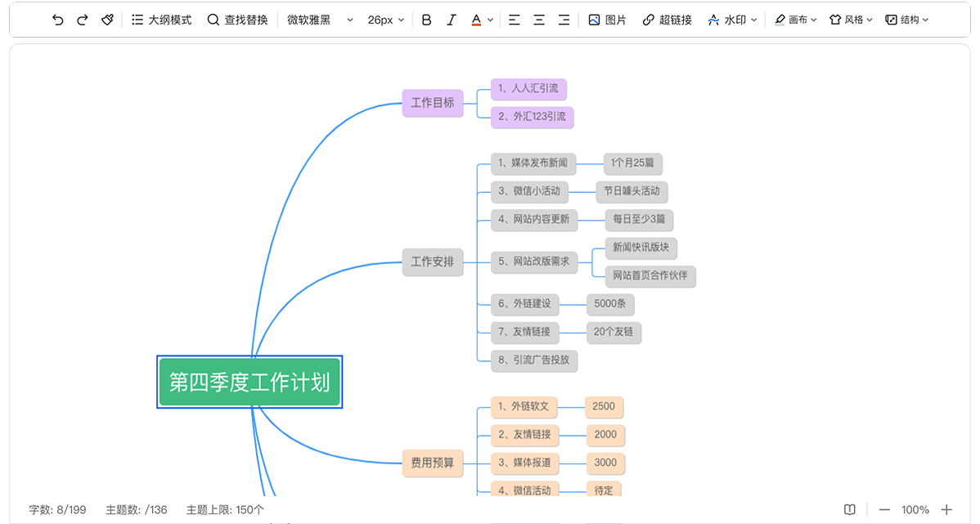Apply left text alignment
The height and width of the screenshot is (524, 980).
pos(514,20)
